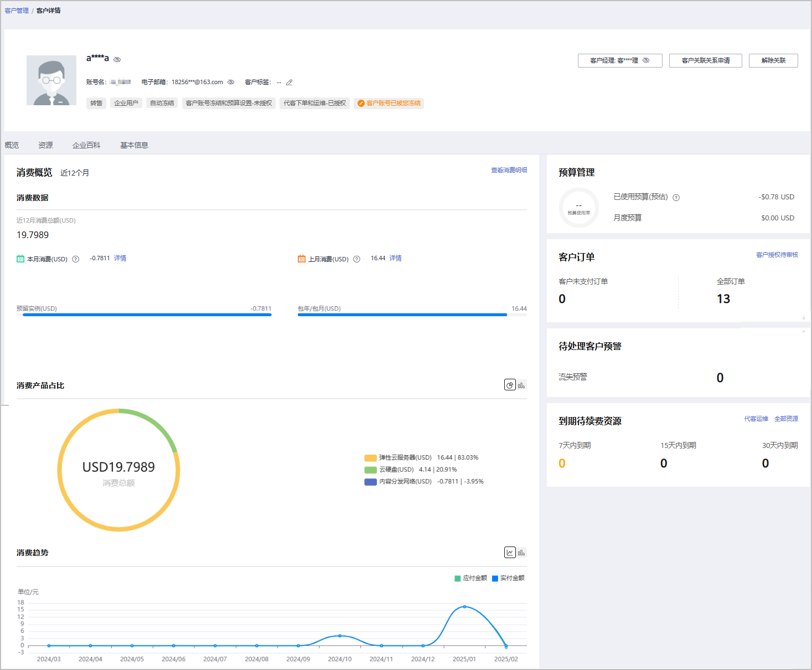Viewport: 812px width, 670px height.
Task: Click help icon next to 本月消费(USD)
Action: point(76,259)
